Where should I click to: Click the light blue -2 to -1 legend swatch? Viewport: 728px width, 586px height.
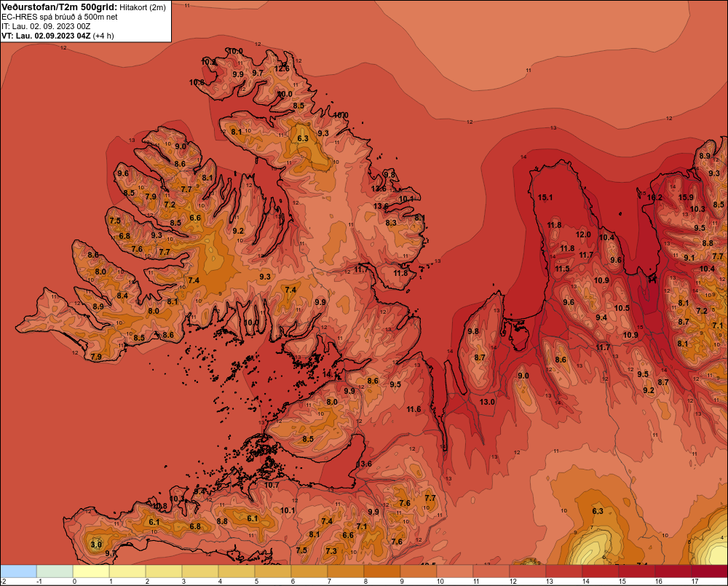click(18, 571)
